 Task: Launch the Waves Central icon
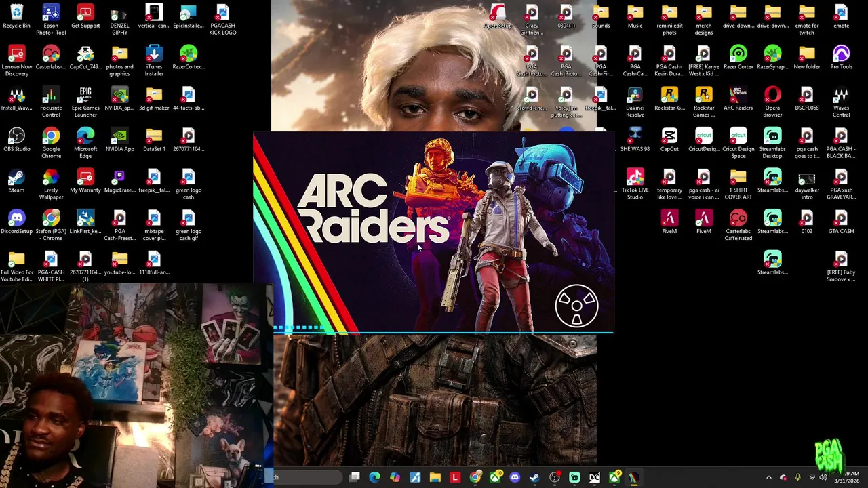click(x=841, y=102)
